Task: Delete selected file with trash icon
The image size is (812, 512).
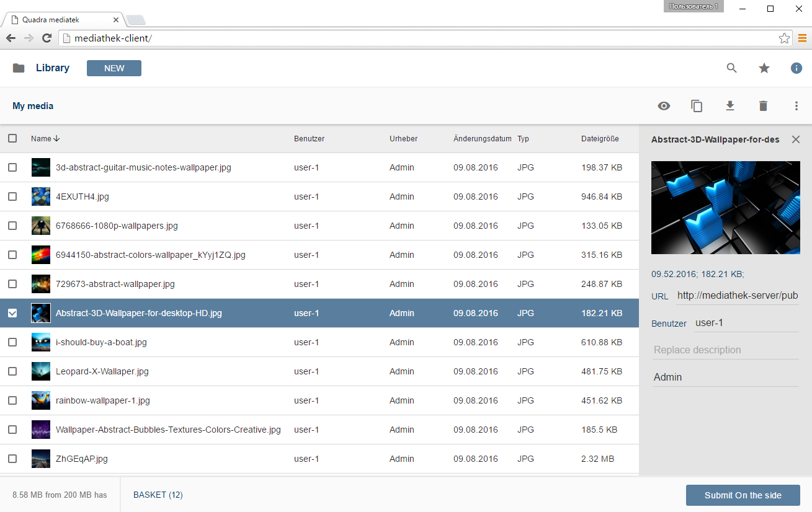Action: point(763,106)
